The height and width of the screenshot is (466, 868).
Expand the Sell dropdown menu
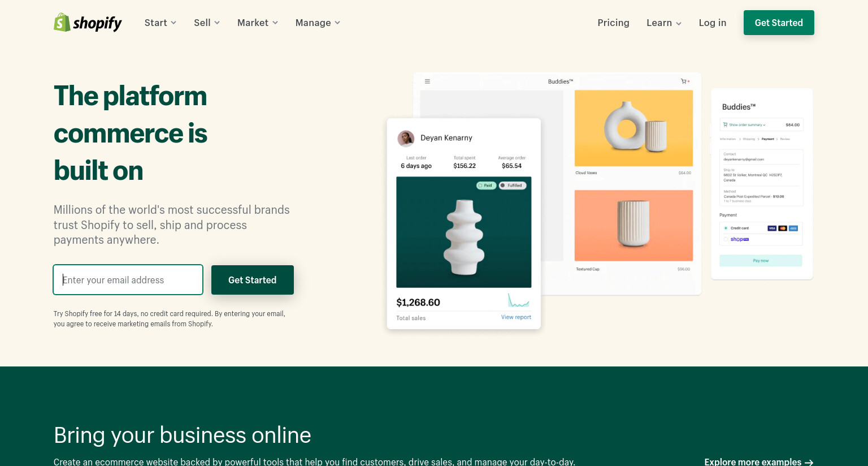[207, 23]
